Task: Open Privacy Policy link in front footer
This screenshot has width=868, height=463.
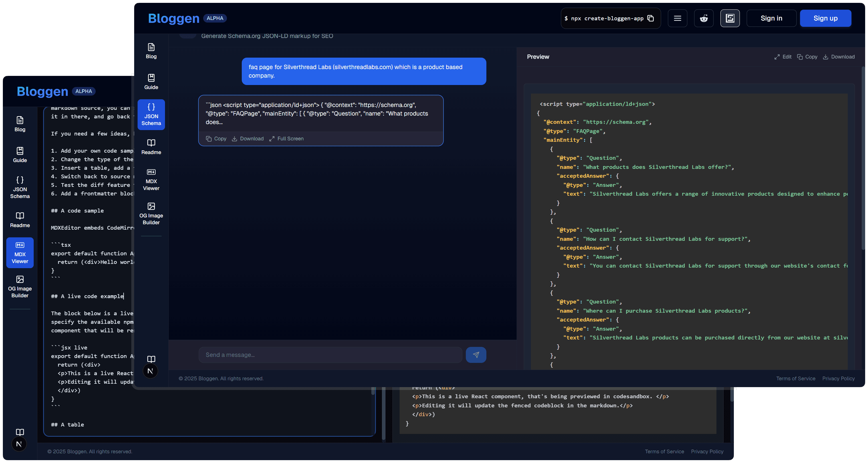Action: (838, 379)
